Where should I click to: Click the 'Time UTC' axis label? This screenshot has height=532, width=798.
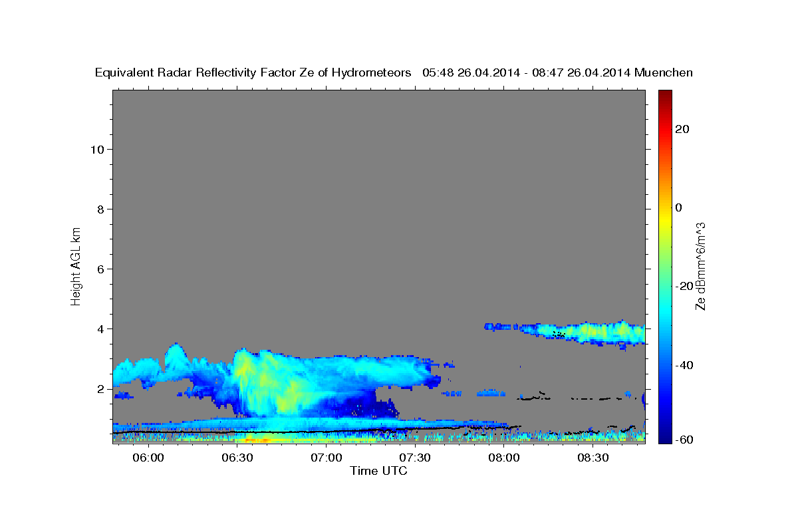378,471
